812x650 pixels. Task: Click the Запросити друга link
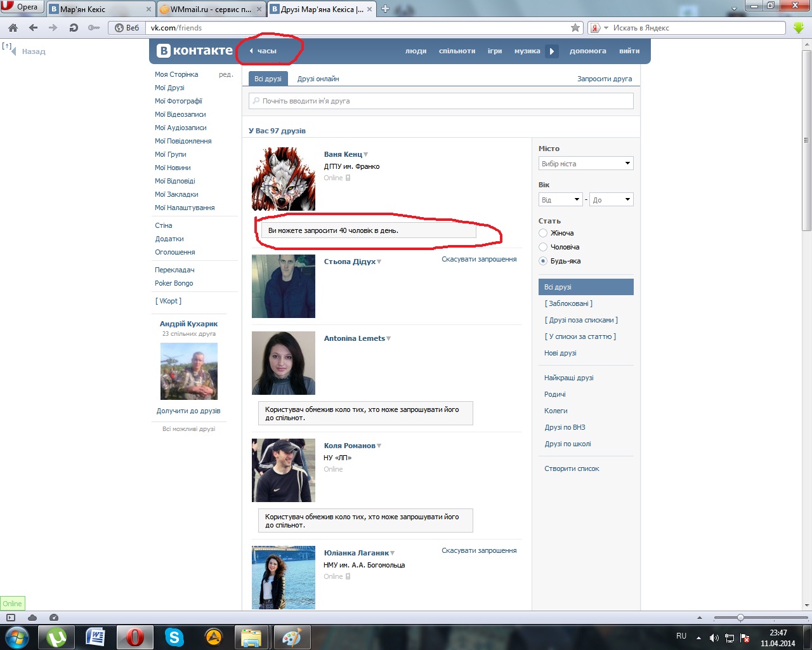pos(605,79)
